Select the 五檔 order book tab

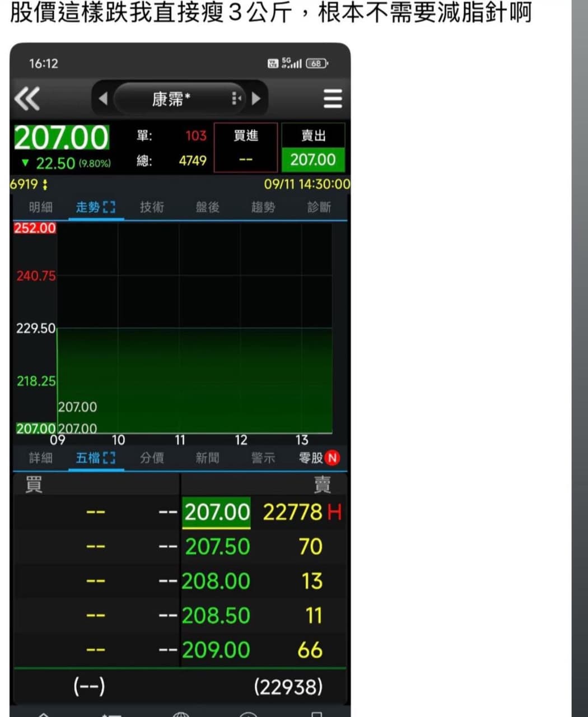[88, 458]
